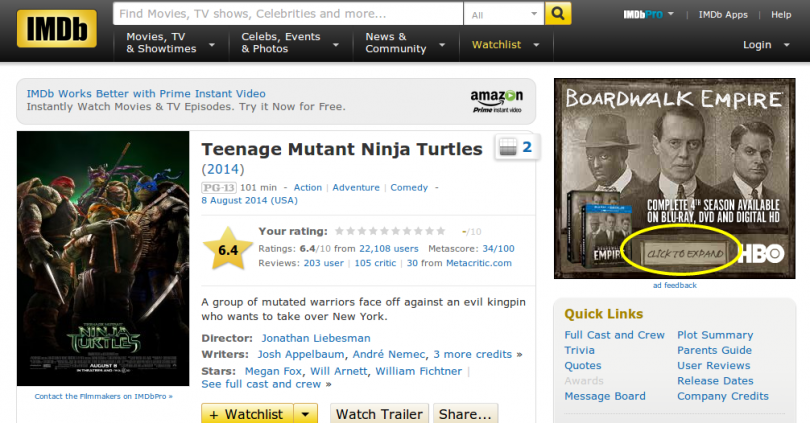Open the 8 August 2014 release date link
810x423 pixels.
click(250, 200)
